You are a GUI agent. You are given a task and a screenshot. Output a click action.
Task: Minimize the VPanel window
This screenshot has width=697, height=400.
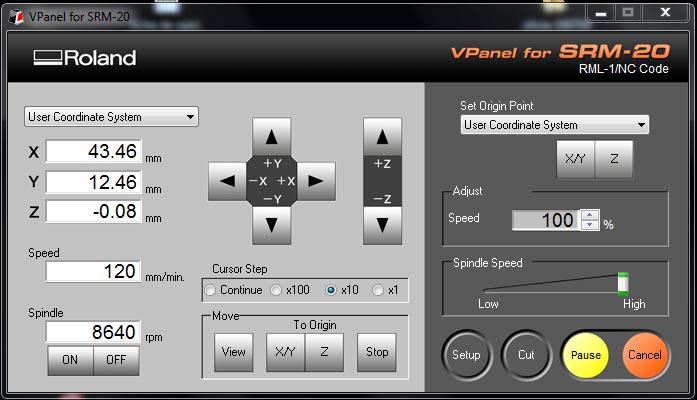click(601, 12)
